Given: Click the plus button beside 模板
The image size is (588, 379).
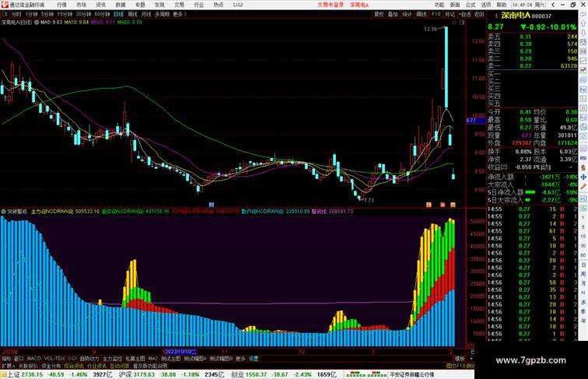Looking at the screenshot, I should click(x=471, y=359).
